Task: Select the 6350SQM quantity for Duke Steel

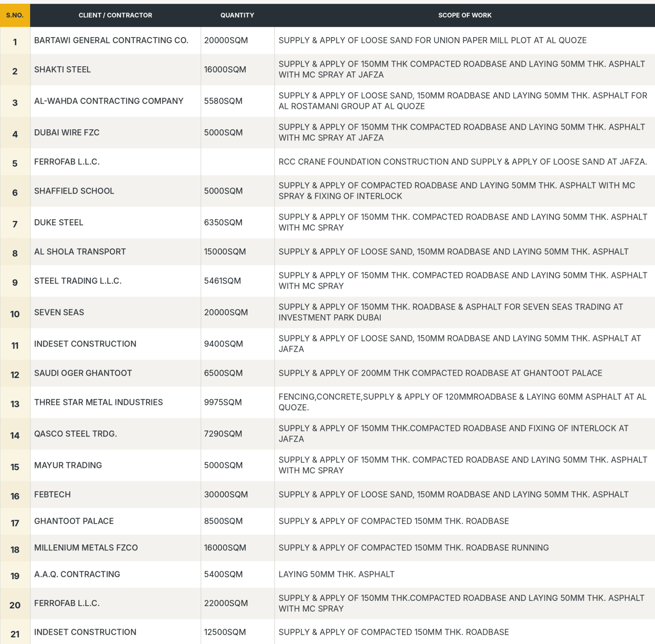Action: pyautogui.click(x=223, y=222)
